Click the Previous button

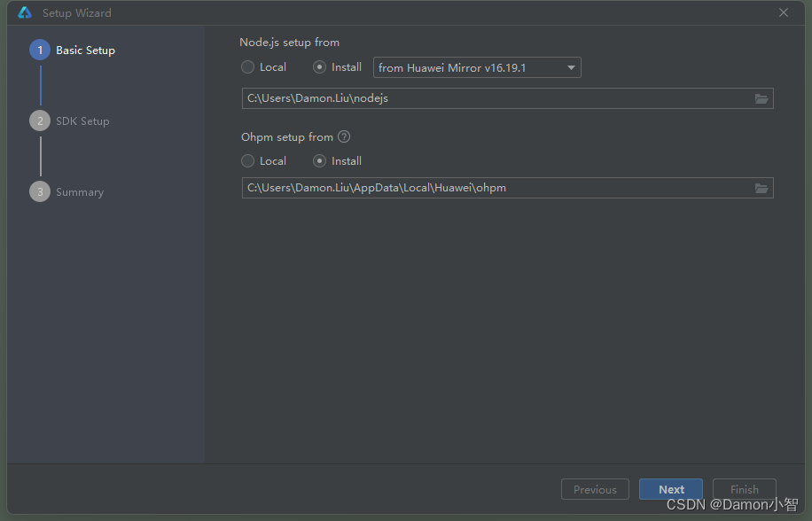click(x=595, y=489)
